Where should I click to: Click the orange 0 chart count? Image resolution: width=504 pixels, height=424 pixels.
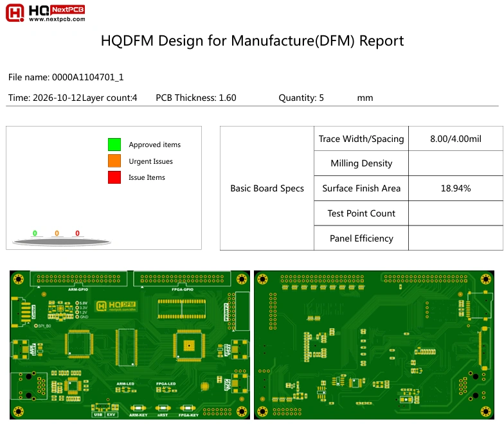click(57, 233)
